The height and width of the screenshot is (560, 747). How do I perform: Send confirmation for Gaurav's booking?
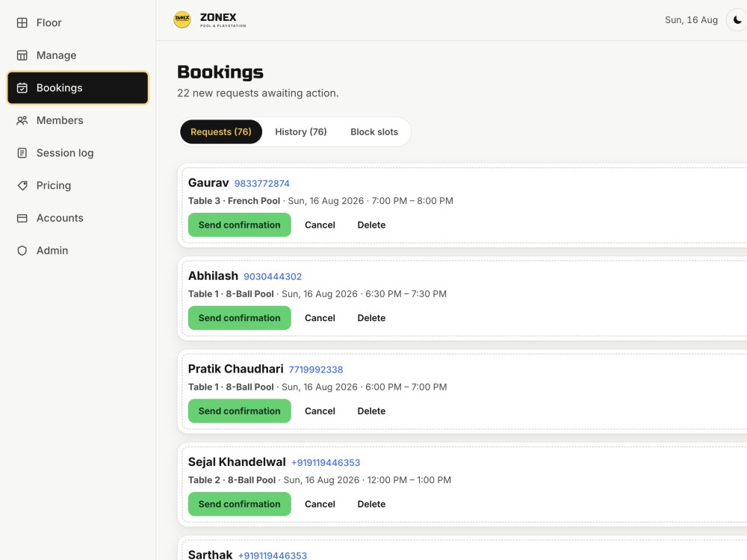click(239, 225)
